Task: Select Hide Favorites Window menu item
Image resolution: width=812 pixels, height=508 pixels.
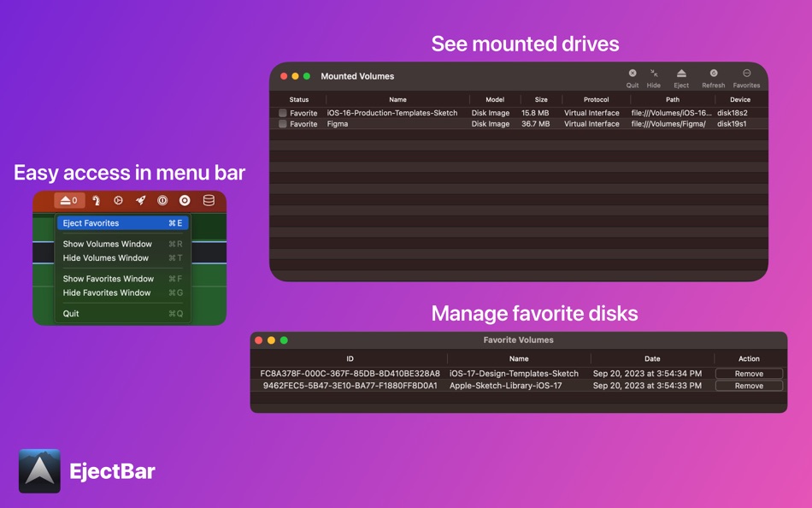Action: point(123,292)
